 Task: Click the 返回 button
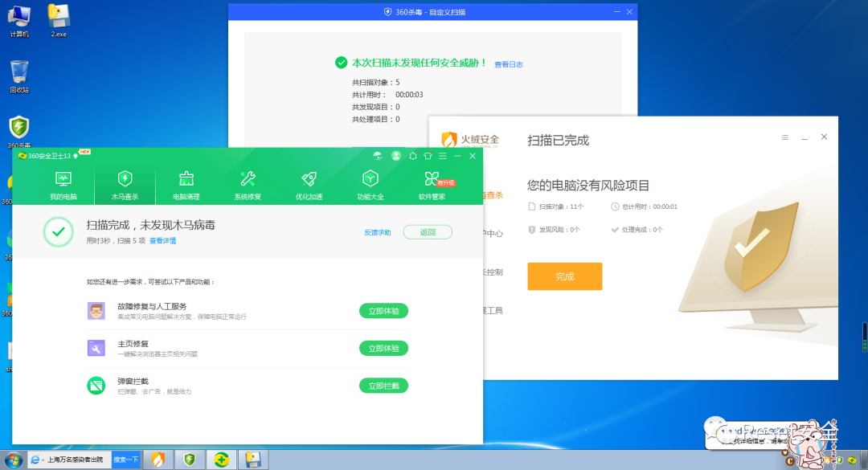point(428,232)
